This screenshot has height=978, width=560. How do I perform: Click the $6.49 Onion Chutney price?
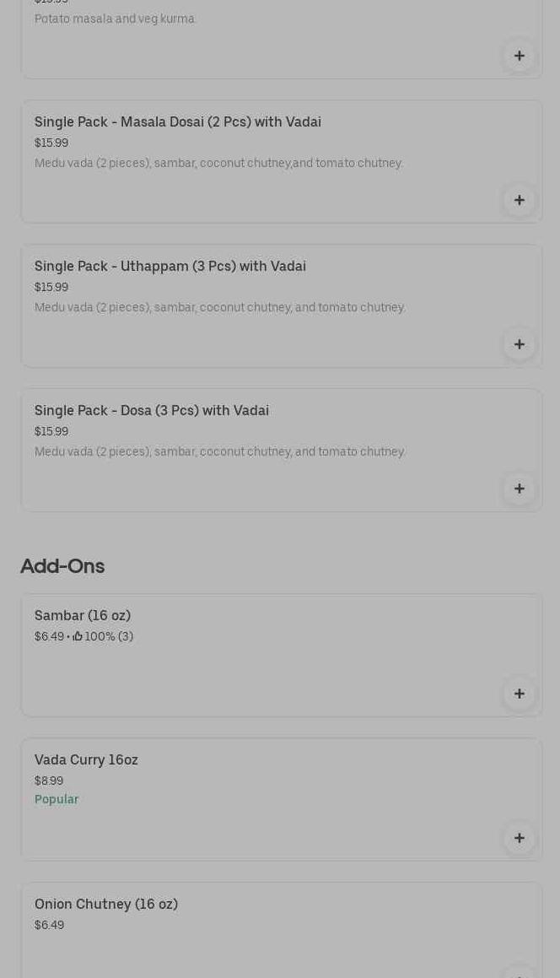pyautogui.click(x=49, y=925)
